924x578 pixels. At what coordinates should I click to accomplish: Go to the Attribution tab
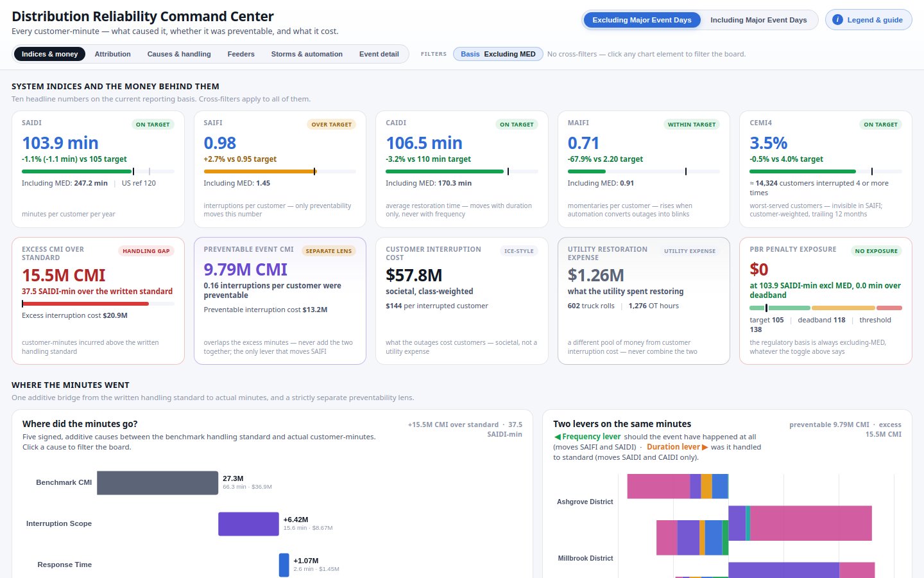112,54
